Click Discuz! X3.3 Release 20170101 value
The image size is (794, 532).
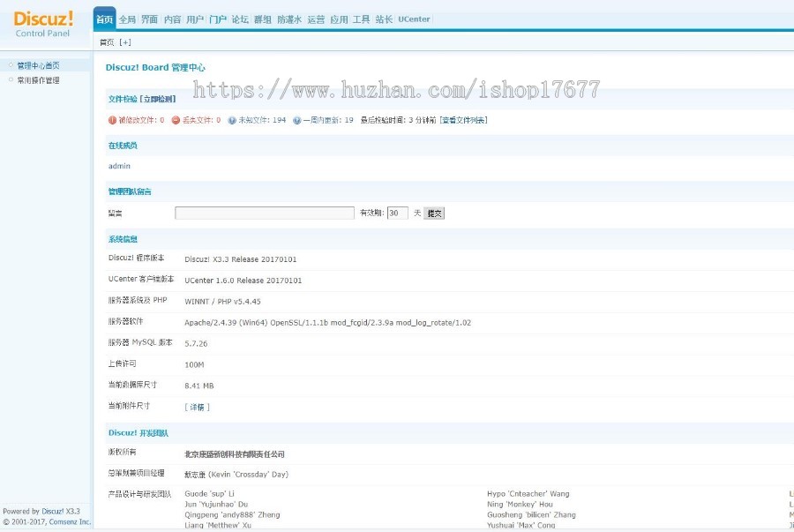click(241, 259)
